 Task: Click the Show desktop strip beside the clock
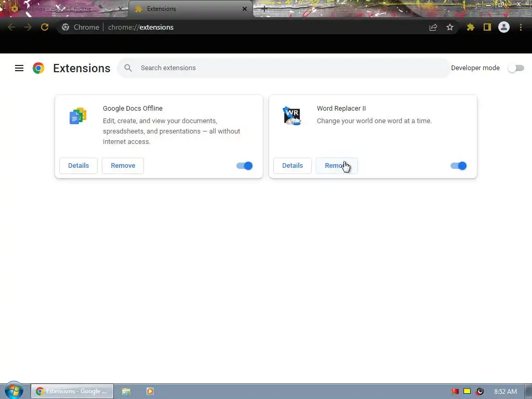[x=528, y=391]
